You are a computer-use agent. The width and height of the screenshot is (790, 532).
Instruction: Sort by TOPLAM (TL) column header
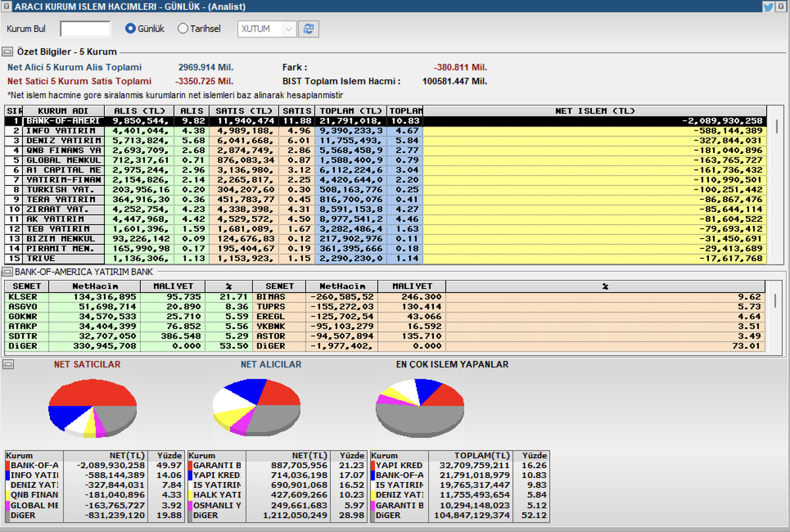point(350,111)
